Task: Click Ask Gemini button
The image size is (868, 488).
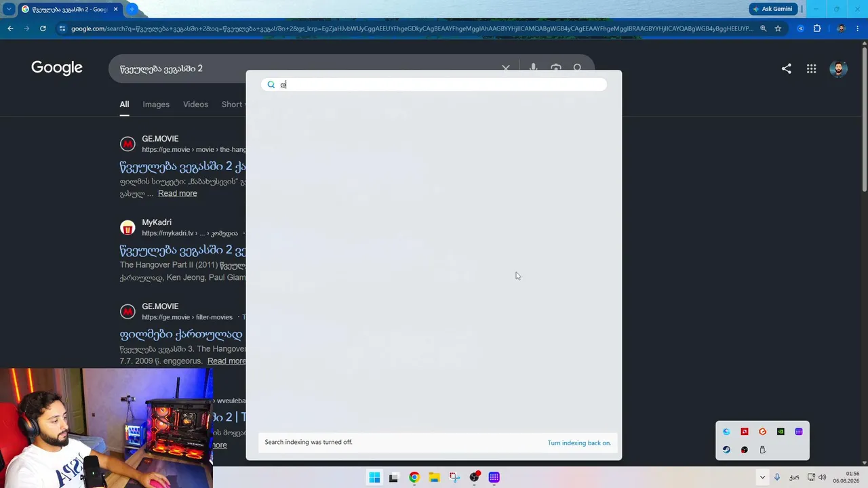Action: click(x=772, y=9)
